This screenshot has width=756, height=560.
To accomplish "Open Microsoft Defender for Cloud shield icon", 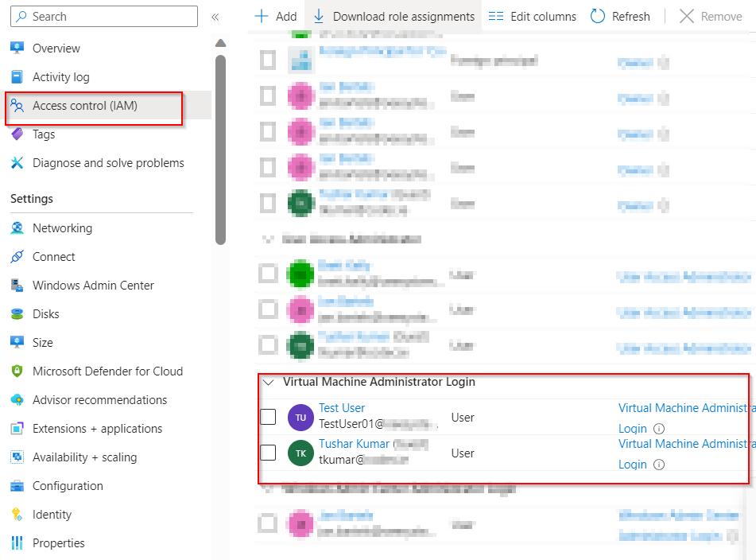I will coord(17,371).
